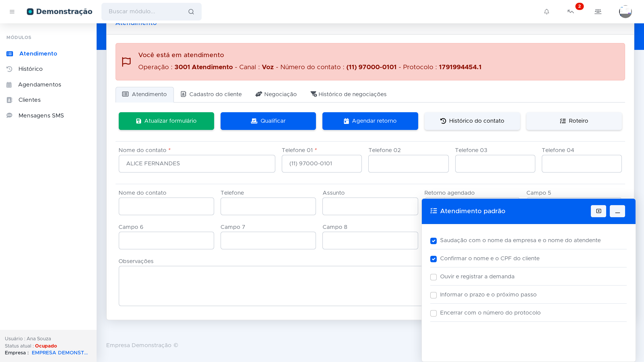The image size is (644, 362).
Task: Click the Atualizar formulário button
Action: [166, 121]
